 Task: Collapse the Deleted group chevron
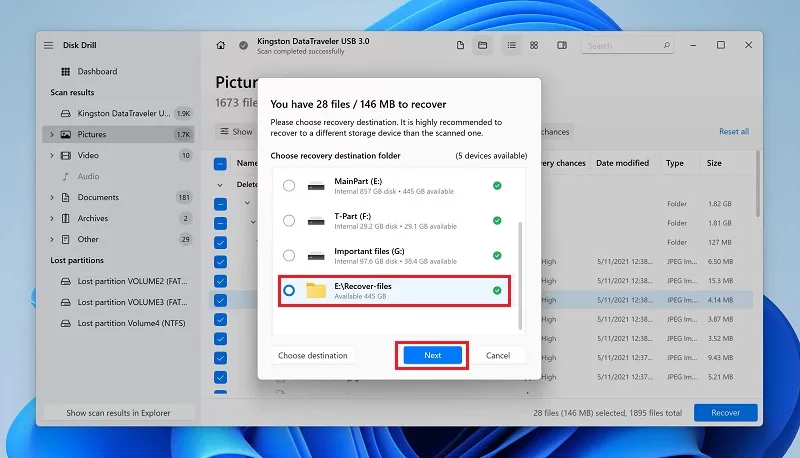220,185
